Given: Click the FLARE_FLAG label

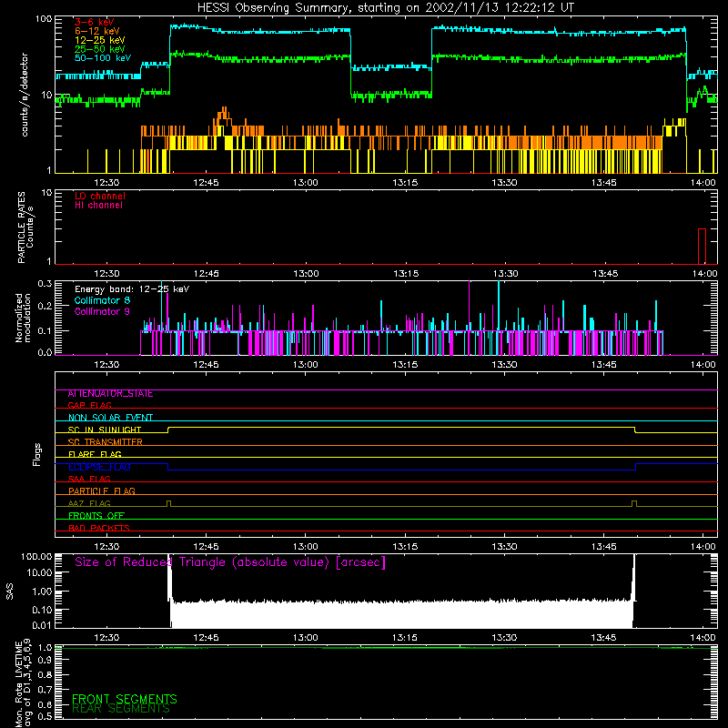Looking at the screenshot, I should pyautogui.click(x=95, y=454).
